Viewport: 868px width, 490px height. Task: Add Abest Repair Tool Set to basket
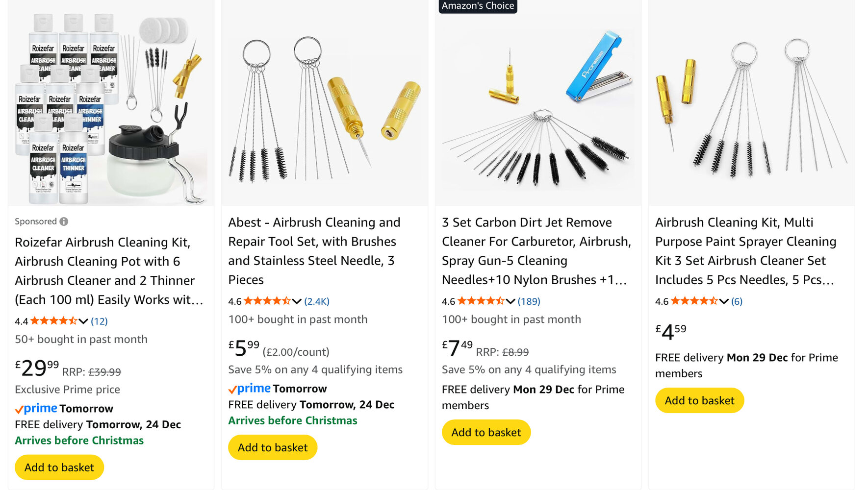click(273, 447)
